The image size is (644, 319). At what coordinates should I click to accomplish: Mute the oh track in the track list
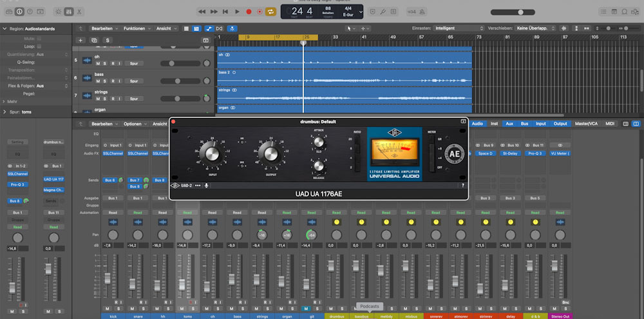pyautogui.click(x=98, y=63)
